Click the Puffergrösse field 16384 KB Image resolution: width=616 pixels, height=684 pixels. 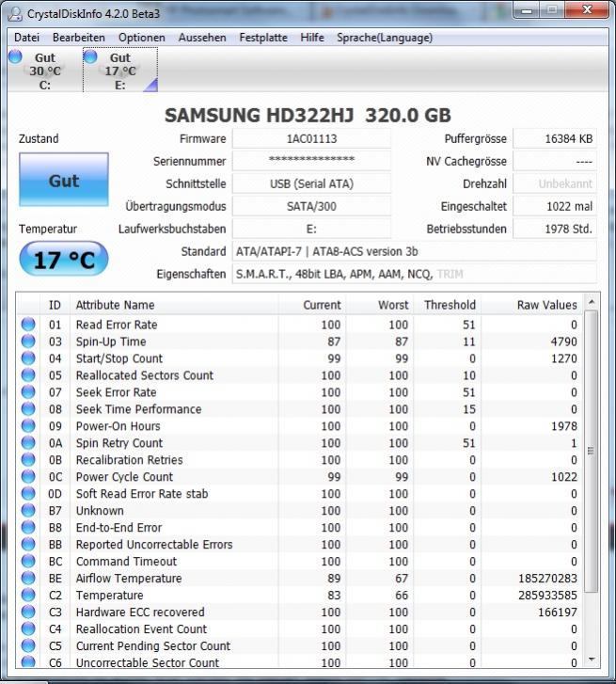pyautogui.click(x=555, y=138)
